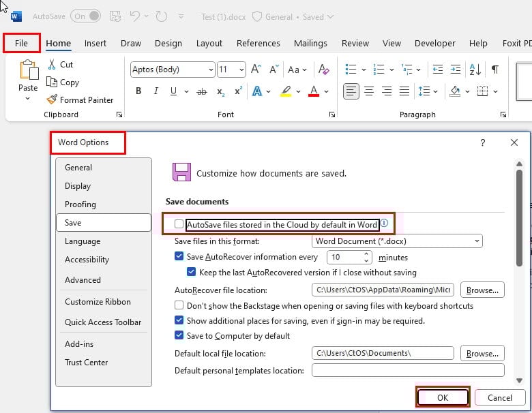Open the font name dropdown Aptos (Body)
532x413 pixels.
pos(211,70)
